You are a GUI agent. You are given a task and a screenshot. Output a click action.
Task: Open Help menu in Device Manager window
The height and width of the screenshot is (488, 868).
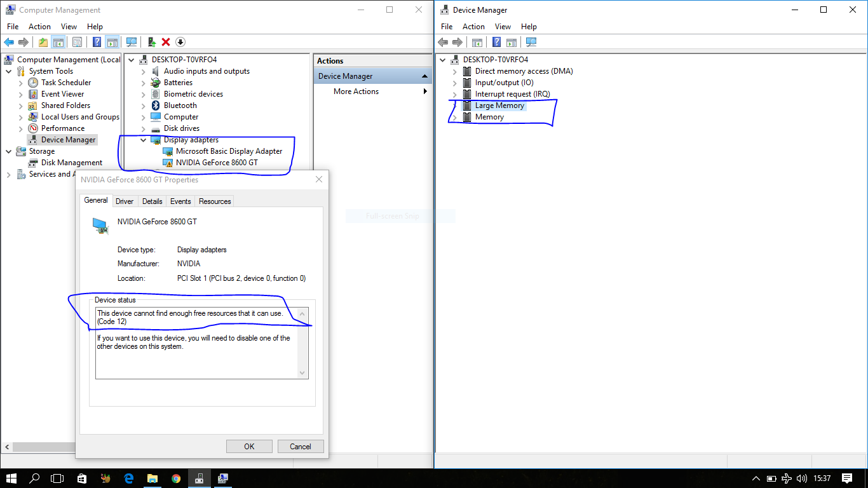pyautogui.click(x=529, y=27)
